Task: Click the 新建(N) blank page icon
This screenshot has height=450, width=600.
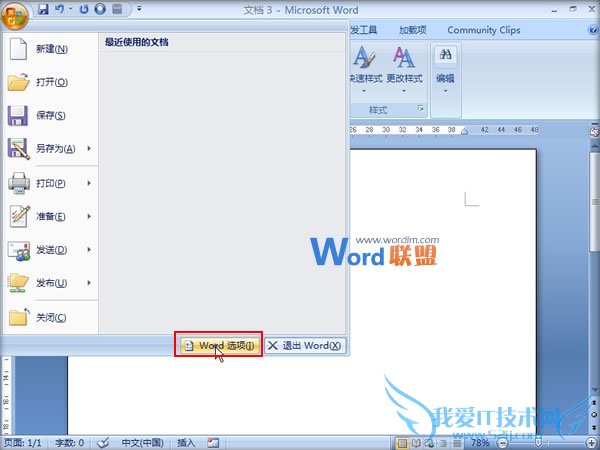Action: tap(18, 49)
